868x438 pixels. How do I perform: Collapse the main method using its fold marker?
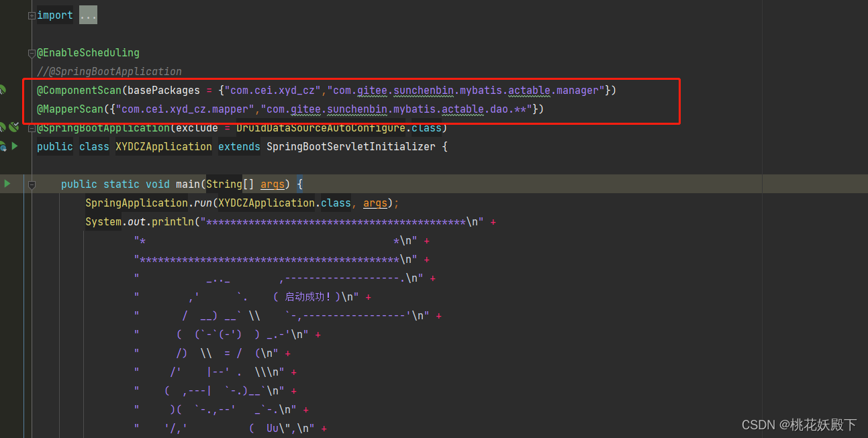pyautogui.click(x=32, y=184)
